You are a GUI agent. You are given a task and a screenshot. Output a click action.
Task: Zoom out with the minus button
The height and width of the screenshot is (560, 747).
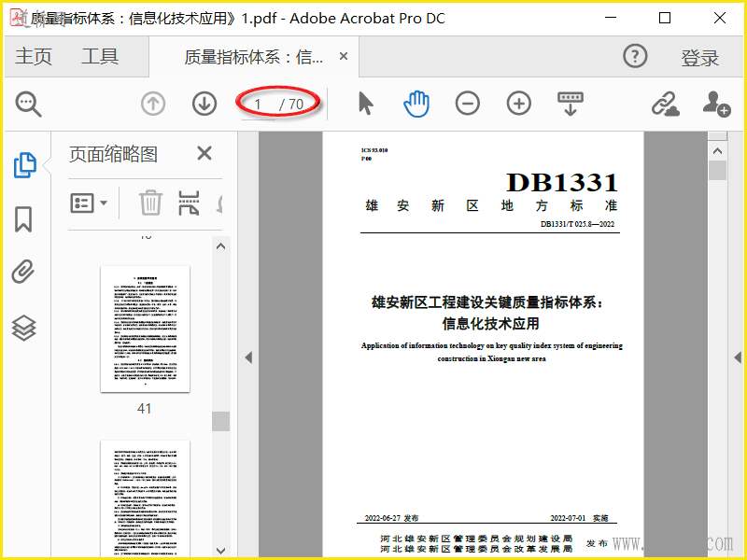coord(468,104)
